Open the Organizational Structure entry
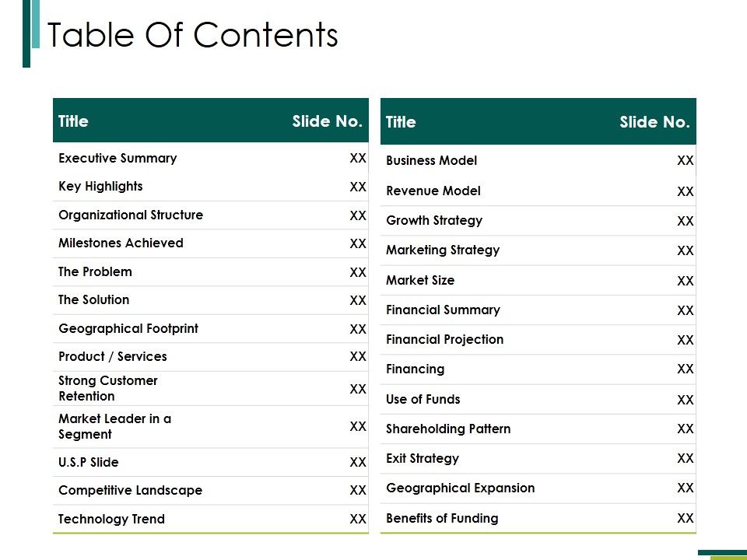Image resolution: width=747 pixels, height=560 pixels. (131, 215)
